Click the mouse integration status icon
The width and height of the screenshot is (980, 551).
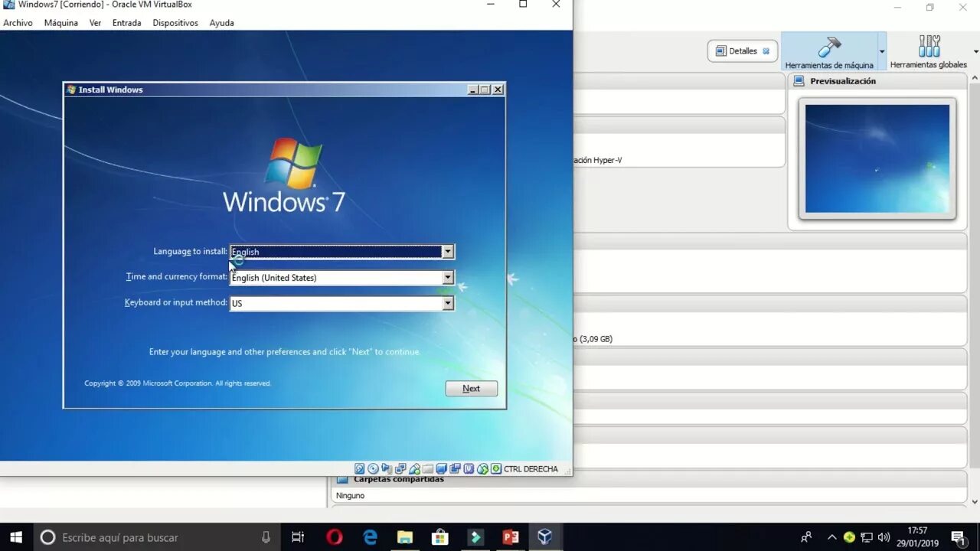(482, 468)
